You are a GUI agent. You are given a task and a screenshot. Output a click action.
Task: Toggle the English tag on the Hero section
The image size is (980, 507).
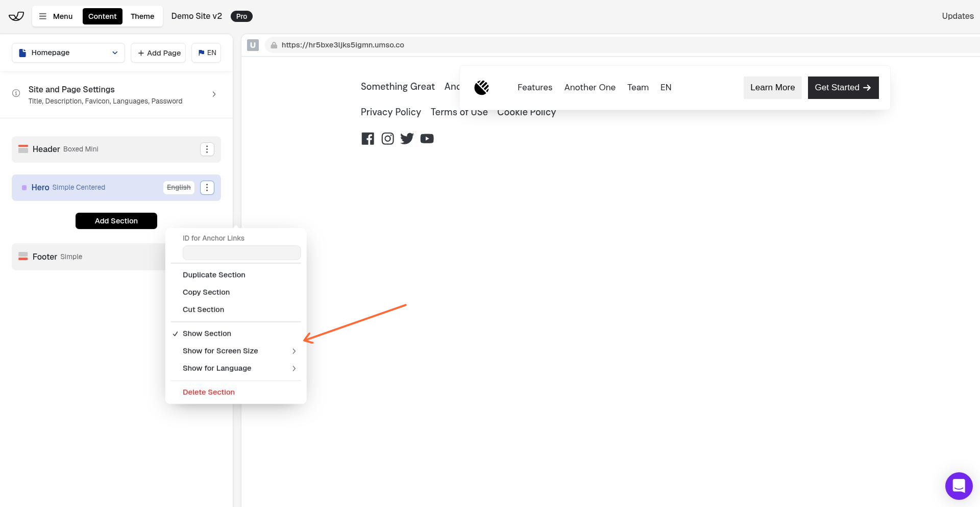(x=178, y=187)
